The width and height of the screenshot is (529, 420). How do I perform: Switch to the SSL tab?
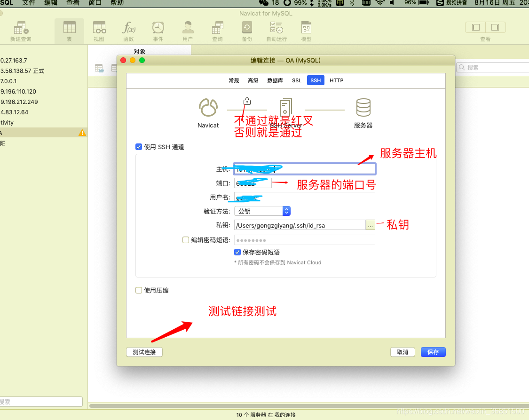[x=297, y=80]
